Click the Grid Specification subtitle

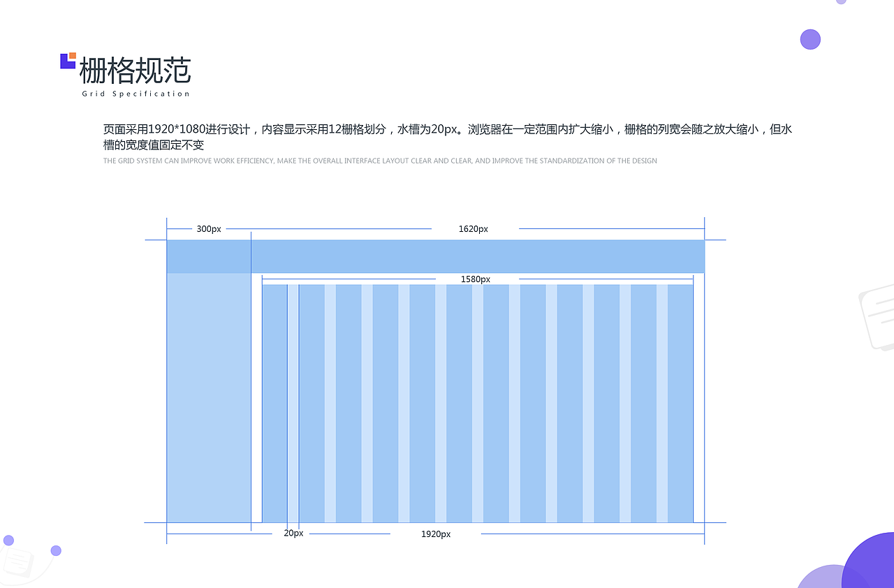pyautogui.click(x=135, y=94)
